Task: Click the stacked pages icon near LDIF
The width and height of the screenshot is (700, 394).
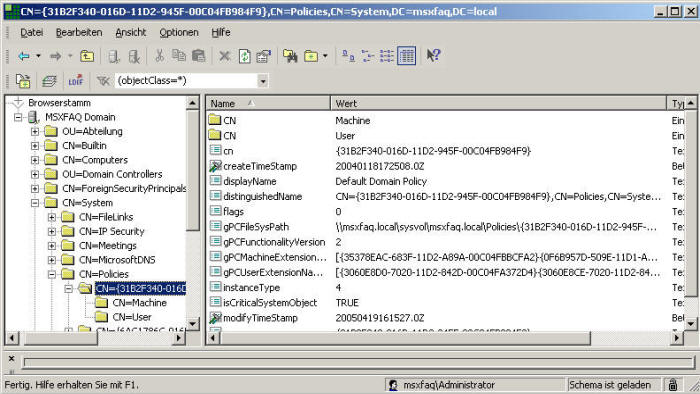Action: [x=49, y=81]
